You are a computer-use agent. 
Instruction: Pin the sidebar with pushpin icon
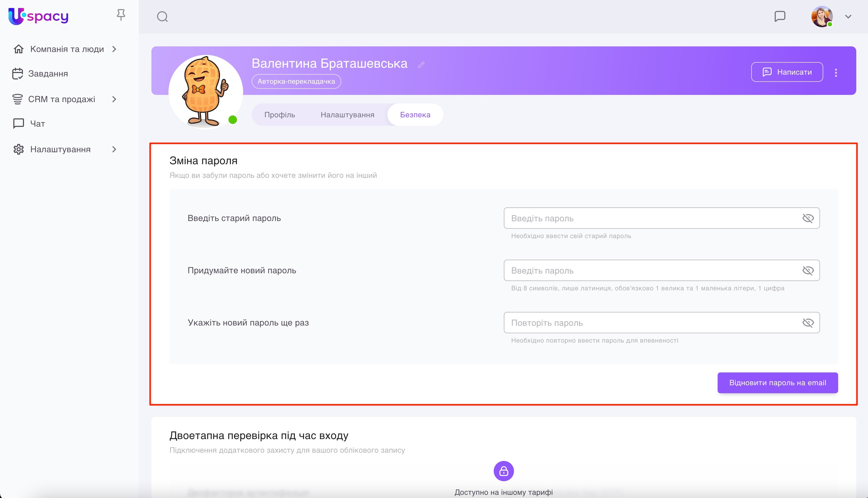point(121,15)
